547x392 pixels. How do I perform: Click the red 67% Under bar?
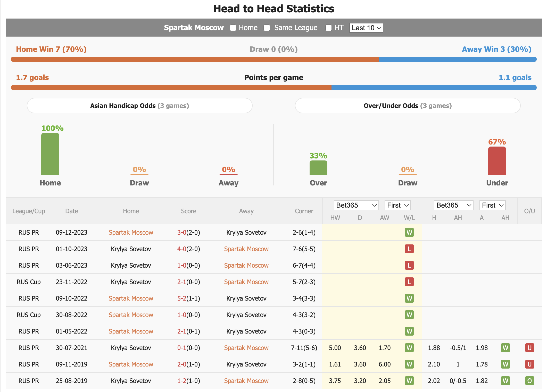497,161
